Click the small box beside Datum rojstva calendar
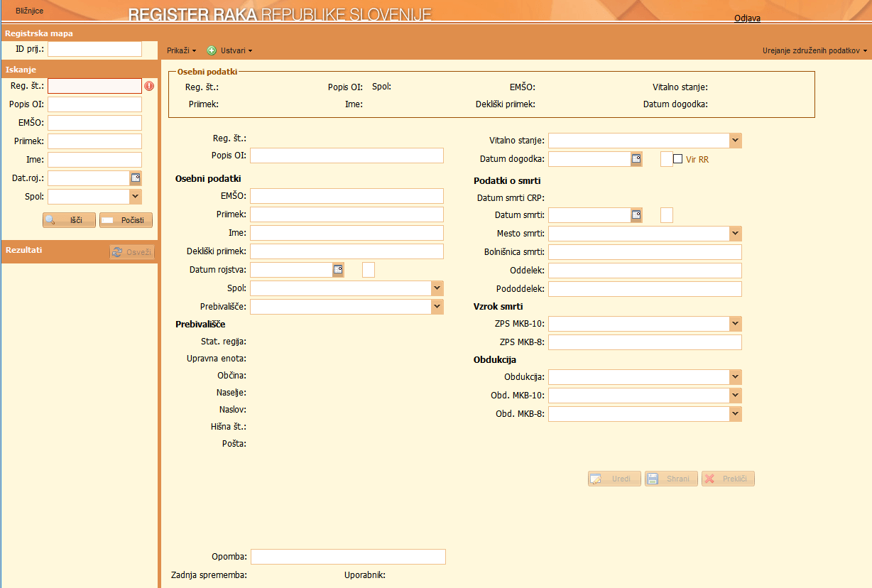 click(369, 270)
